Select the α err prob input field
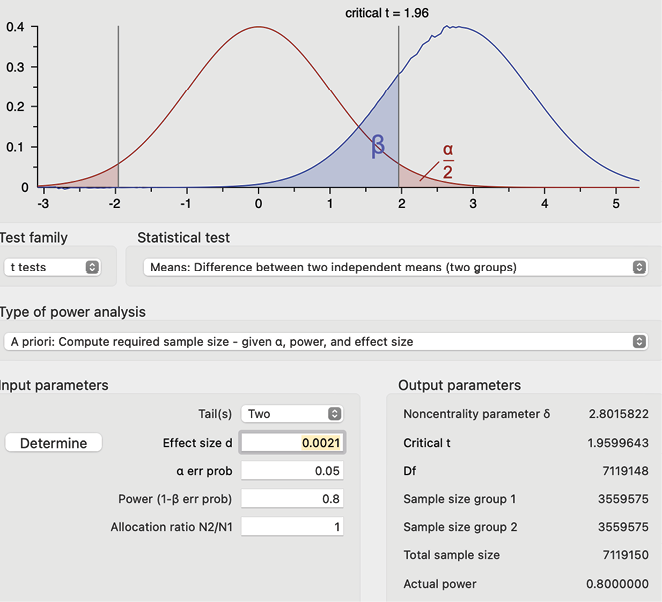This screenshot has width=662, height=602. point(292,471)
